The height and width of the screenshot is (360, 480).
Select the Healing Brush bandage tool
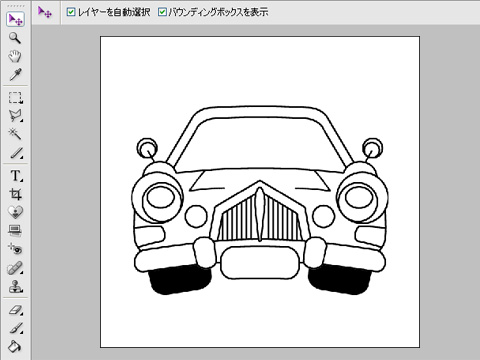tap(15, 268)
